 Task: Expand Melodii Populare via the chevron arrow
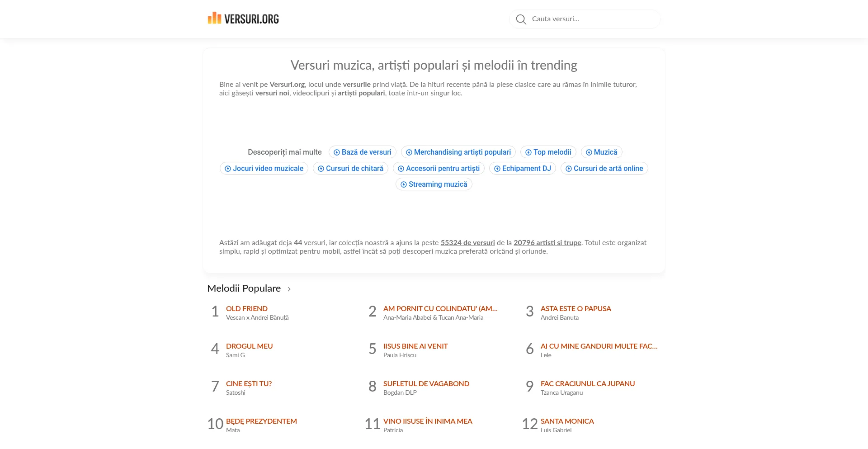[x=289, y=288]
